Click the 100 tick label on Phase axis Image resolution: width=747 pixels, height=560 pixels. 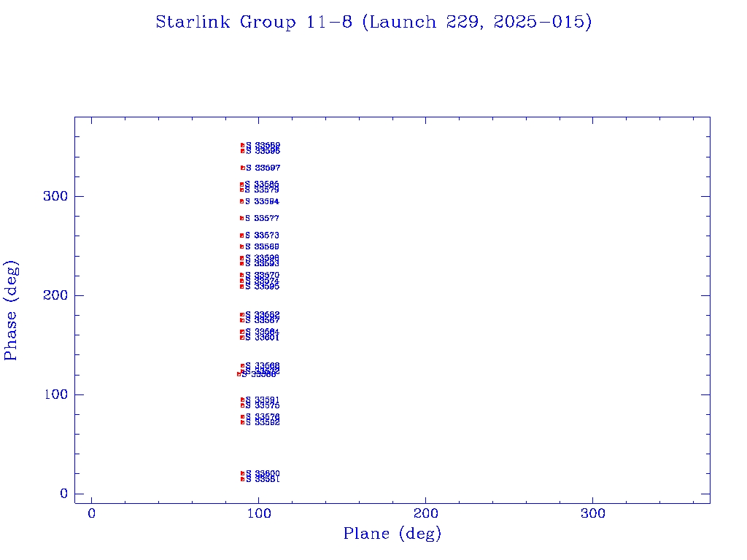(55, 394)
